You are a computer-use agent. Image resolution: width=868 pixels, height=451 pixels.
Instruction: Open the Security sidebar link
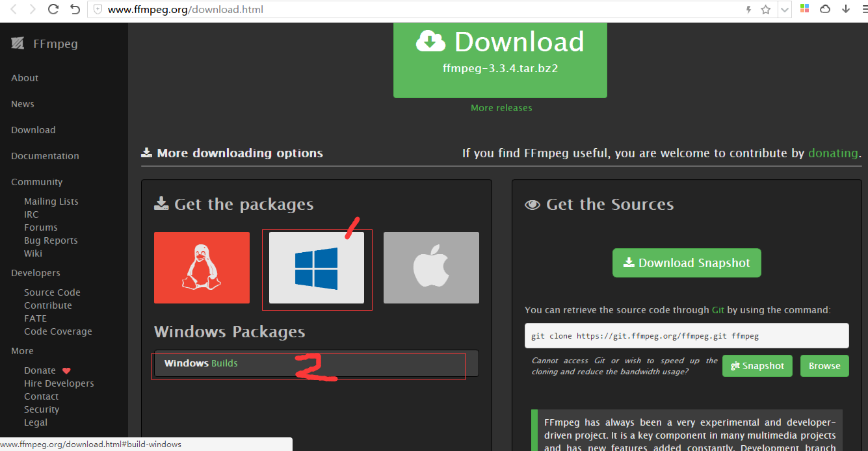point(42,409)
